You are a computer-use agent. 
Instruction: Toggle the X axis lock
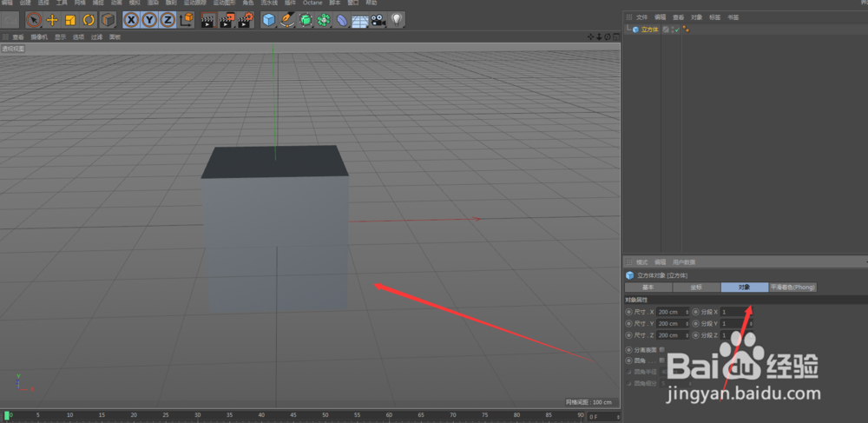click(131, 21)
